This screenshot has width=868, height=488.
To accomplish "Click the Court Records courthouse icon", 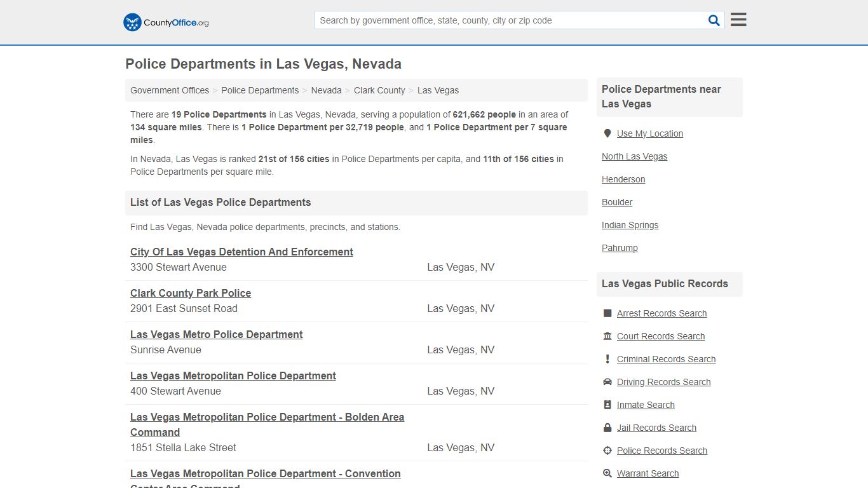I will click(607, 336).
